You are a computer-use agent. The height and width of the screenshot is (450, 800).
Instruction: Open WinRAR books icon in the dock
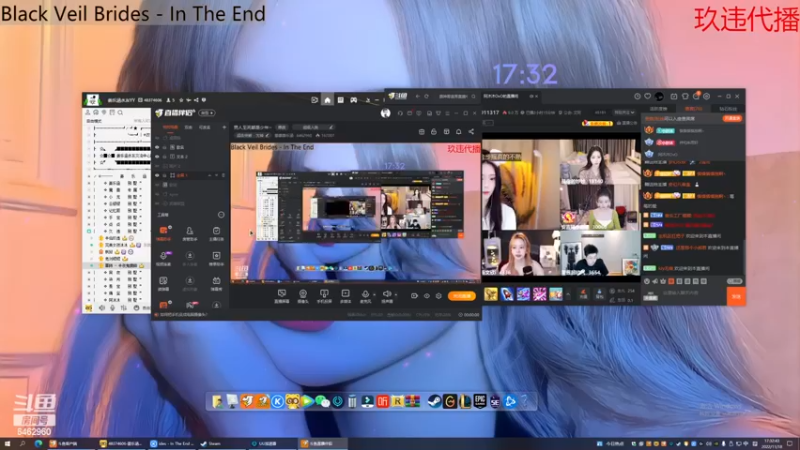click(x=412, y=402)
